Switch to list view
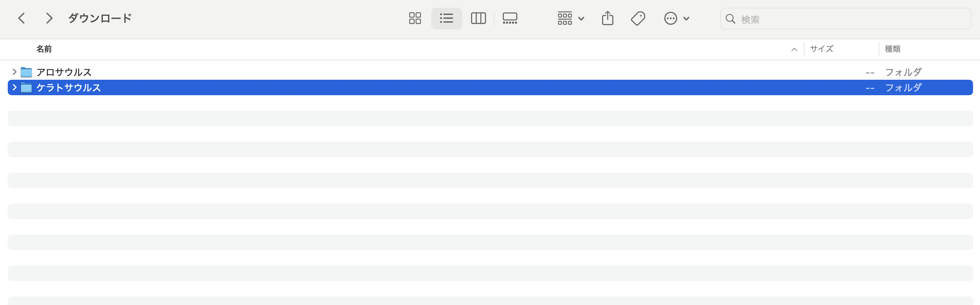This screenshot has width=980, height=305. coord(446,18)
